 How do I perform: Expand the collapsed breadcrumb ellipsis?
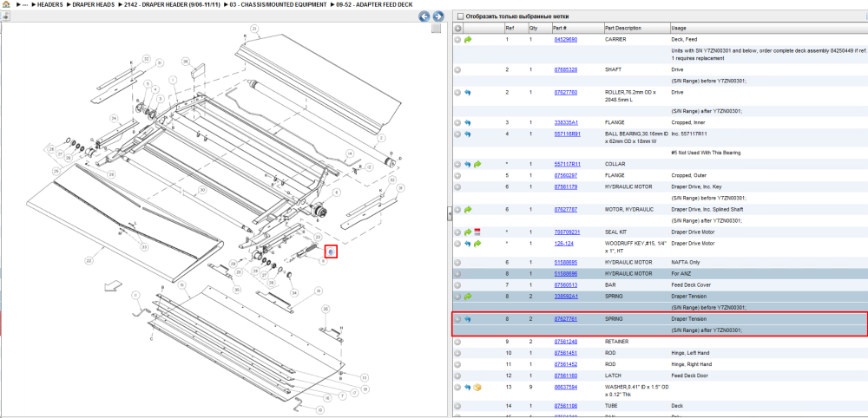[25, 4]
